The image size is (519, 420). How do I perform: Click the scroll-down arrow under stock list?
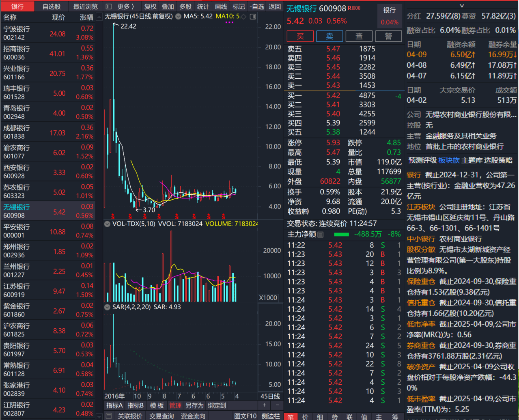click(99, 416)
